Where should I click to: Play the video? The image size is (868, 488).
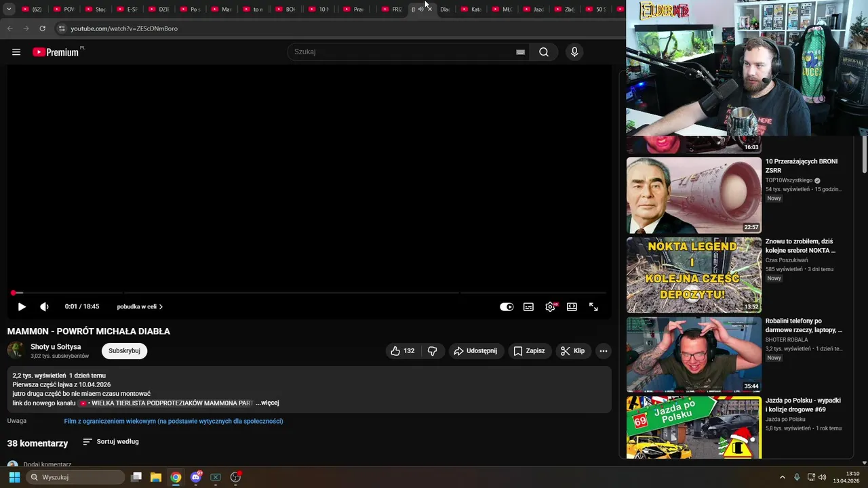coord(22,306)
